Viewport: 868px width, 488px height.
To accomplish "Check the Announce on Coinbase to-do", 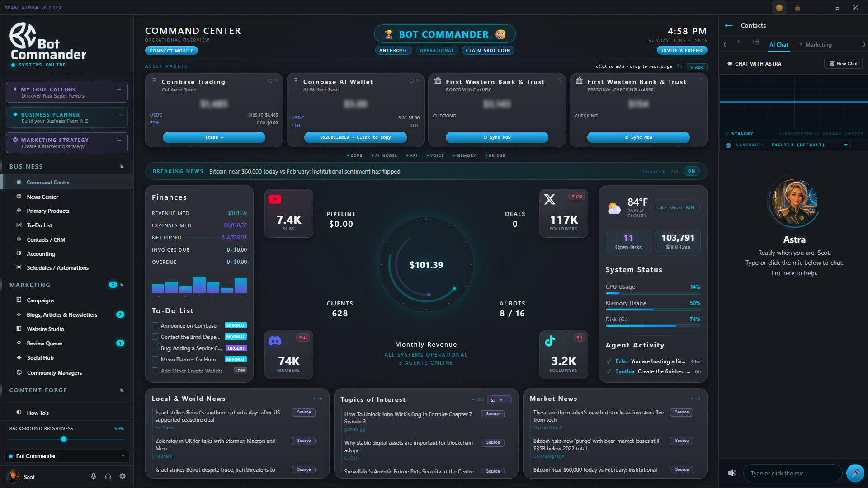I will 155,325.
